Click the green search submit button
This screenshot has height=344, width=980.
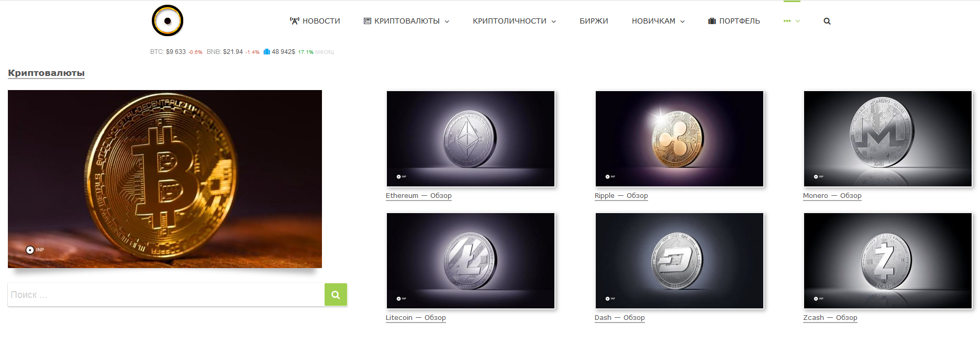[x=336, y=295]
